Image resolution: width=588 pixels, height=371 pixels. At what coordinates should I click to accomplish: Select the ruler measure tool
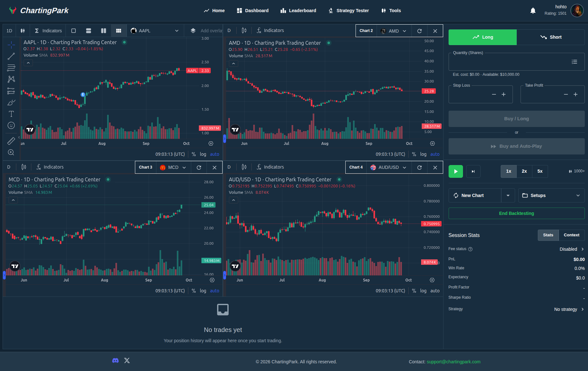[11, 141]
